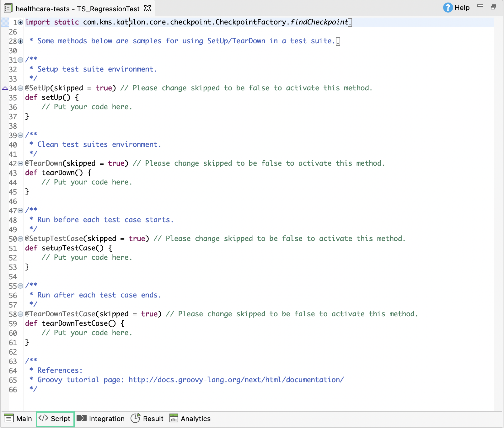Screen dimensions: 504x428
Task: Expand the folded imports on line 1
Action: (20, 22)
